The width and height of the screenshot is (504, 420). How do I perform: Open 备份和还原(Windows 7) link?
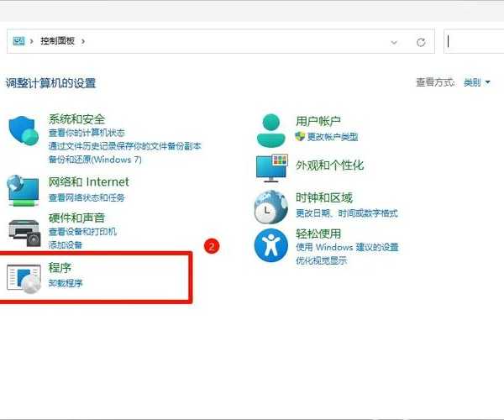click(95, 159)
